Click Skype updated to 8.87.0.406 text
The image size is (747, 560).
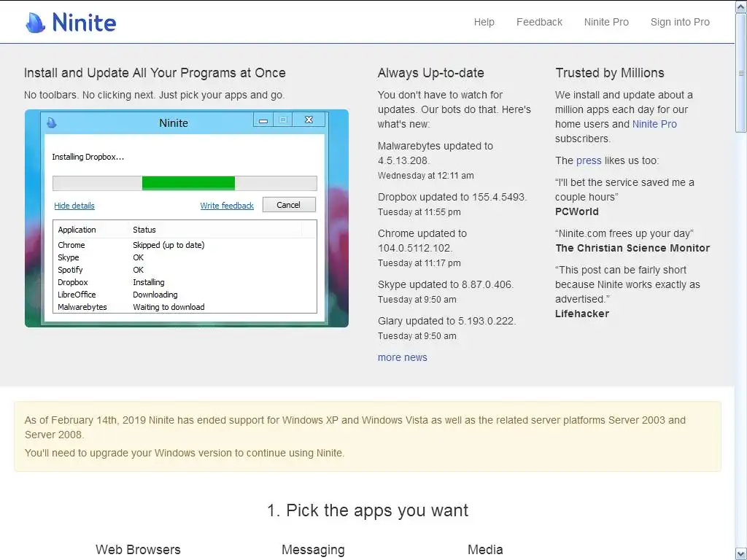pyautogui.click(x=446, y=284)
